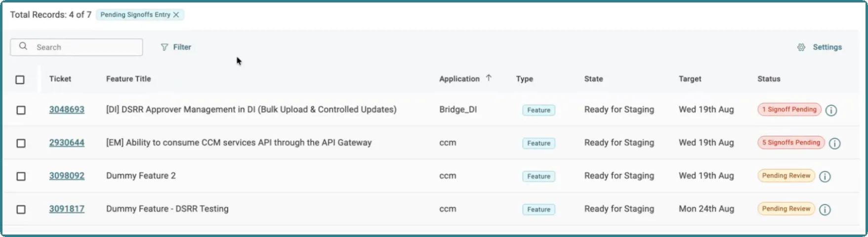868x237 pixels.
Task: Open ticket link 2930644
Action: (x=67, y=143)
